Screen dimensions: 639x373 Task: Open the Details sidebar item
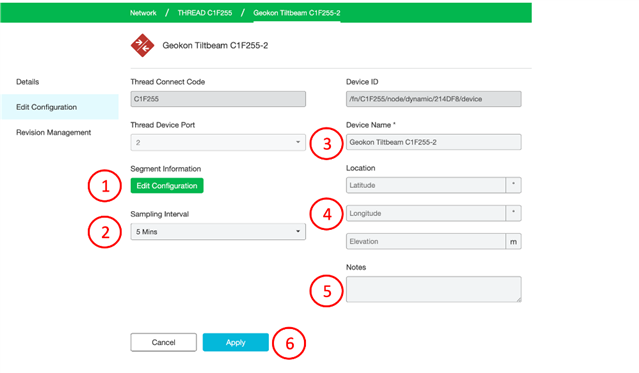click(27, 82)
